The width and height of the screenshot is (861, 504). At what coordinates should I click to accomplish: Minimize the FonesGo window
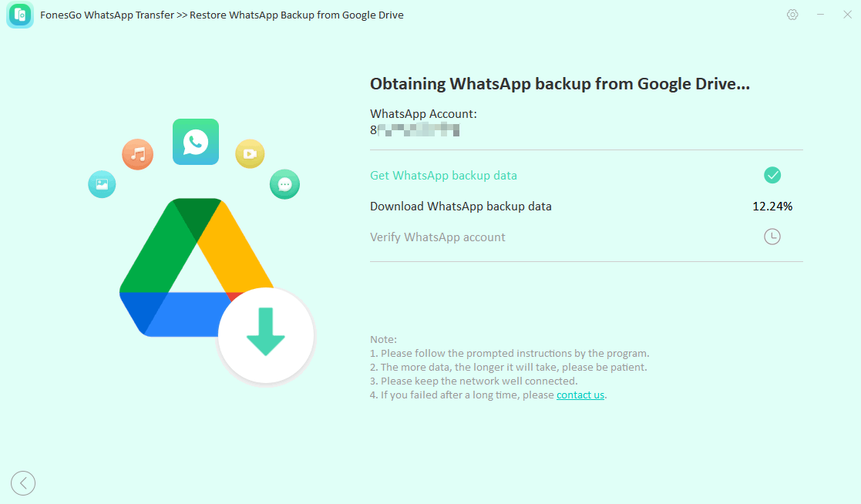[820, 15]
